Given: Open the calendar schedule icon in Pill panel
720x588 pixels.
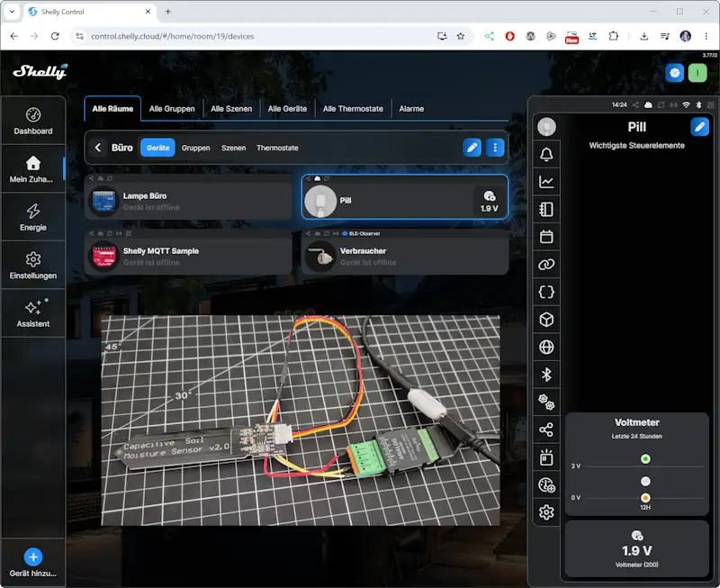Looking at the screenshot, I should (546, 237).
